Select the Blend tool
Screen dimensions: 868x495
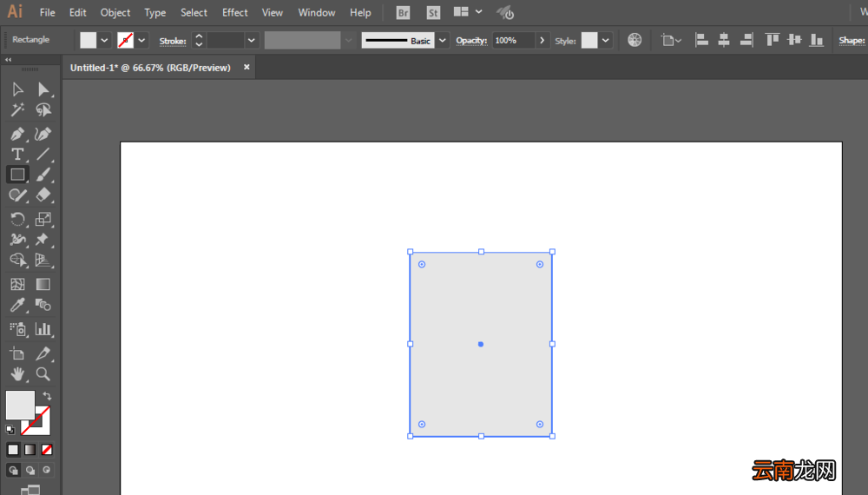(x=43, y=305)
